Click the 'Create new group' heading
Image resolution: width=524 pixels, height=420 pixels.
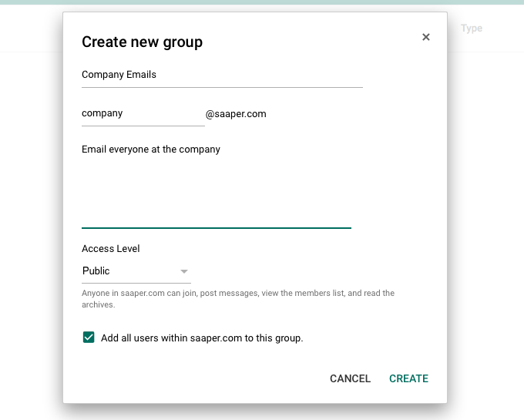(142, 42)
